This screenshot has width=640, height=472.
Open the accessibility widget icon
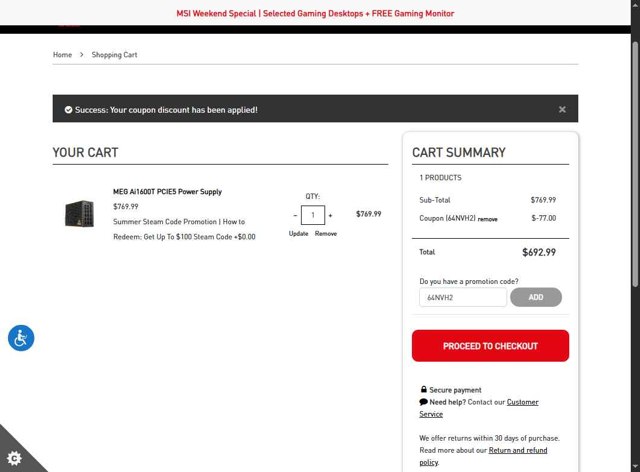pyautogui.click(x=21, y=338)
